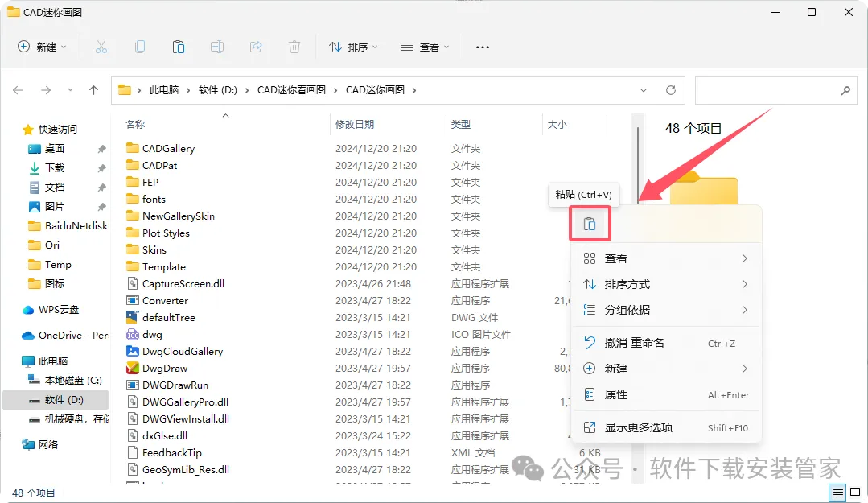
Task: Choose 撤消 重命名 in context menu
Action: click(x=666, y=343)
